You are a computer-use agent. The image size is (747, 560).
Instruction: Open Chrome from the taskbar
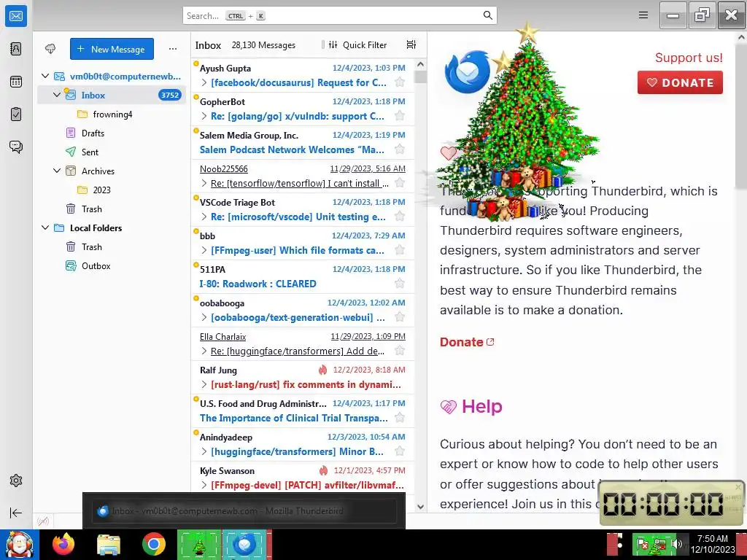point(153,544)
